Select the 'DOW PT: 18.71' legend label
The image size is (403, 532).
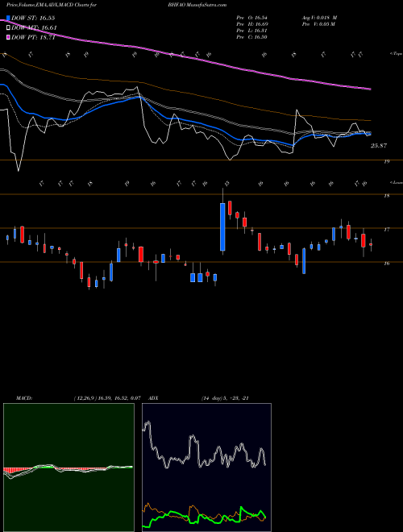click(33, 37)
